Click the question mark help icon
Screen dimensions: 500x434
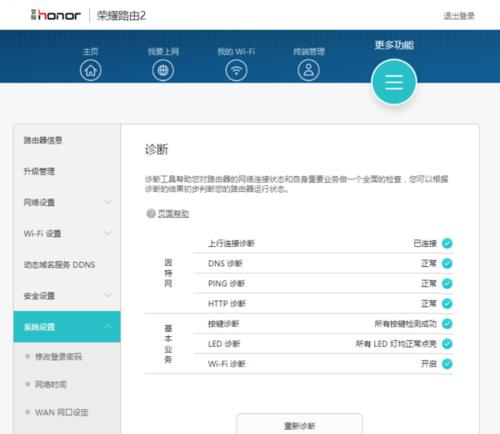[x=151, y=213]
